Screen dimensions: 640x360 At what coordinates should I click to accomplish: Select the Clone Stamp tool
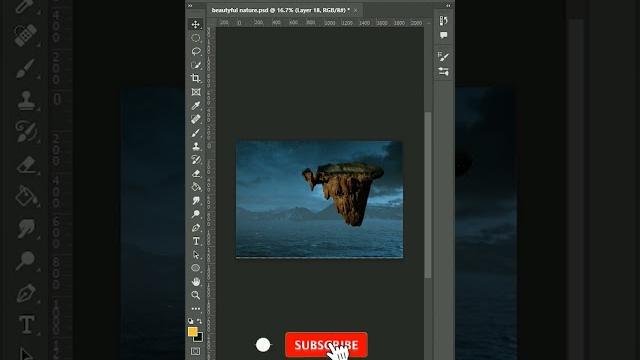[196, 146]
